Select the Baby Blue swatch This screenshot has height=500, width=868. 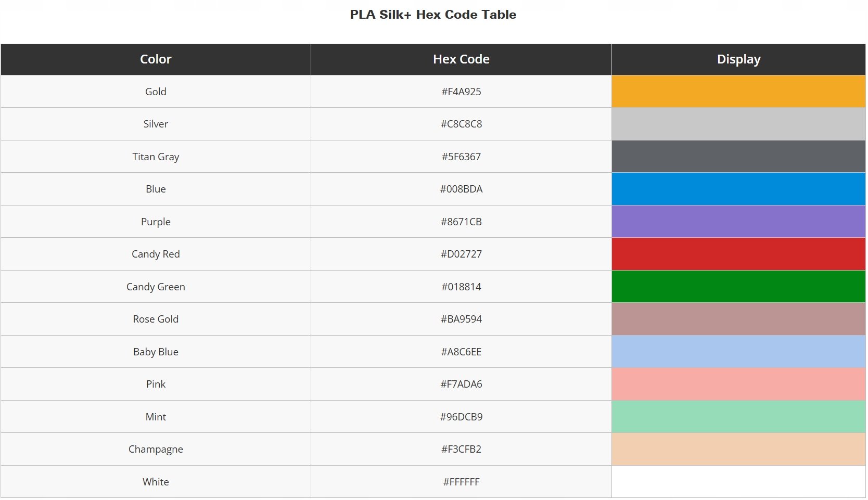tap(738, 352)
